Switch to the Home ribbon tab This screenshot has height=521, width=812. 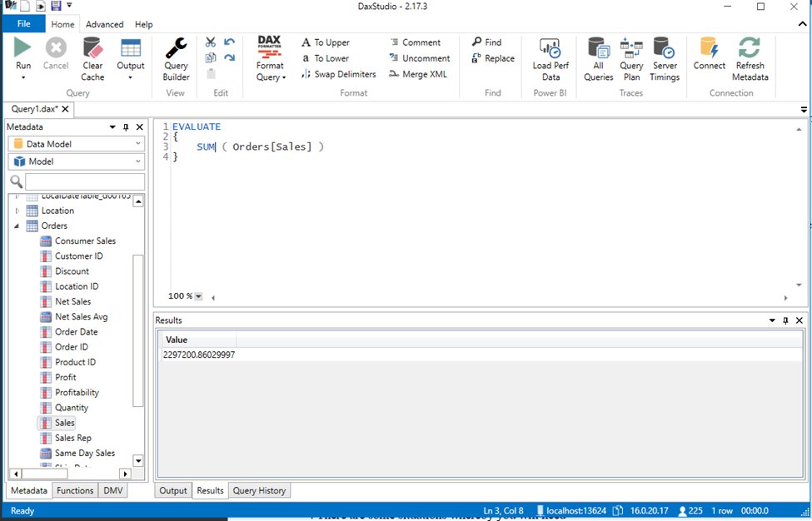pyautogui.click(x=62, y=24)
